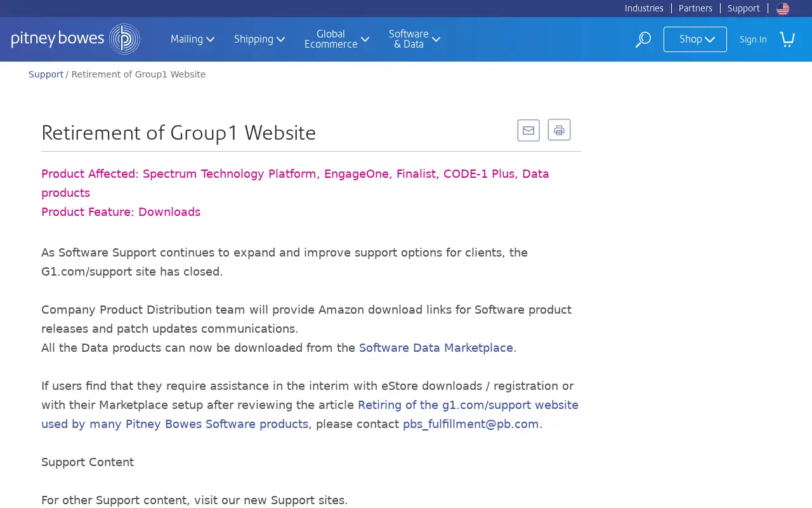Open Partners in the top bar
Viewport: 812px width, 508px height.
tap(695, 8)
